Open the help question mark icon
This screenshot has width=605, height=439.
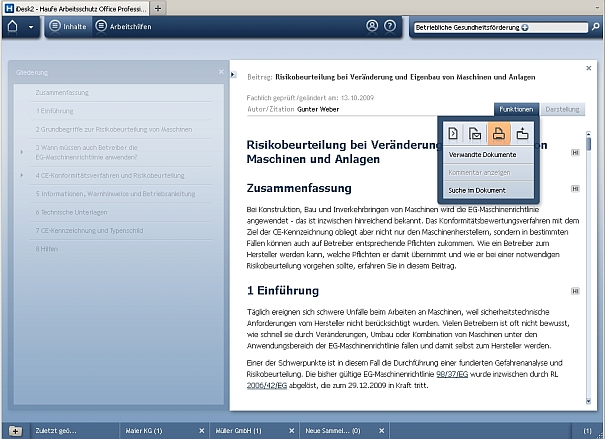[390, 26]
